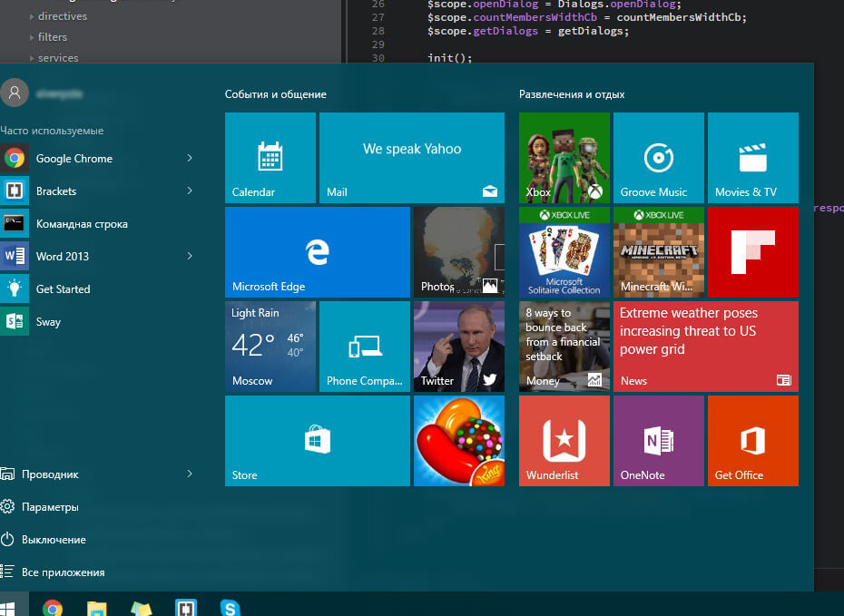Click the Get Office tile

point(752,440)
